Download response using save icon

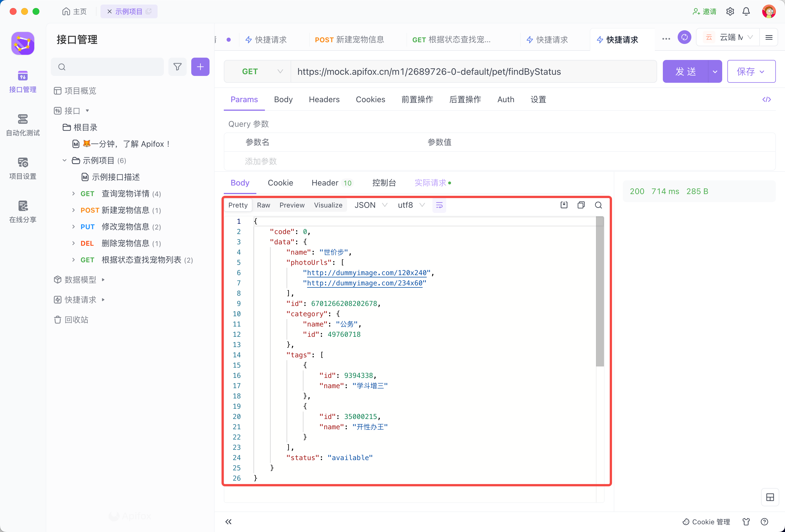click(x=564, y=205)
